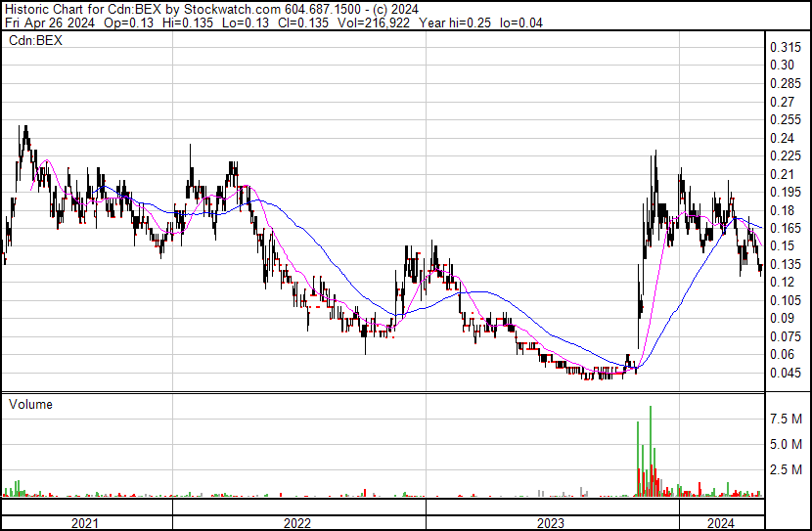Select the 2021 year label on timeline
The height and width of the screenshot is (531, 812).
pos(86,523)
